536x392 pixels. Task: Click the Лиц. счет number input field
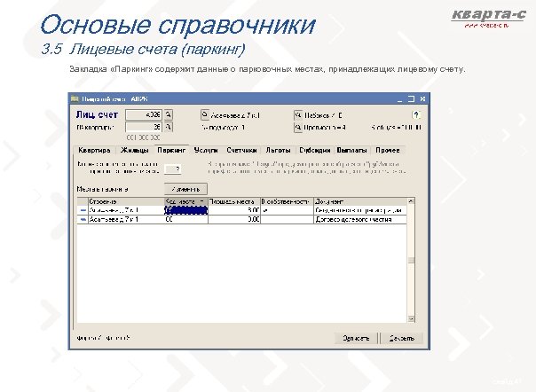[144, 114]
